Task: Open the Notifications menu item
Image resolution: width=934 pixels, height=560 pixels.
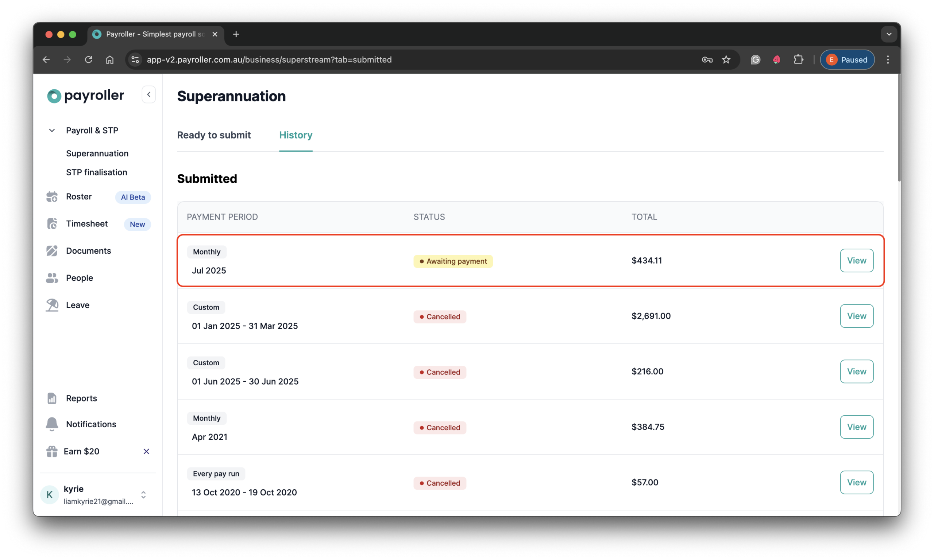Action: coord(91,424)
